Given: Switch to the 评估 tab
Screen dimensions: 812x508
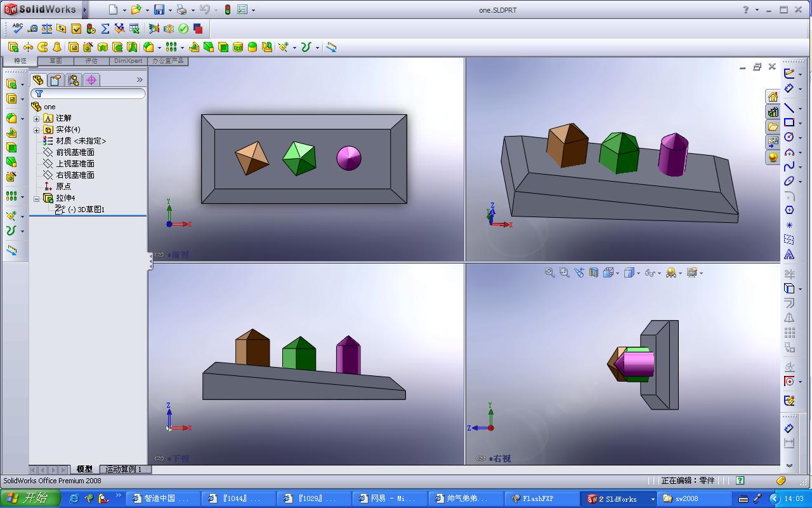Looking at the screenshot, I should coord(91,61).
